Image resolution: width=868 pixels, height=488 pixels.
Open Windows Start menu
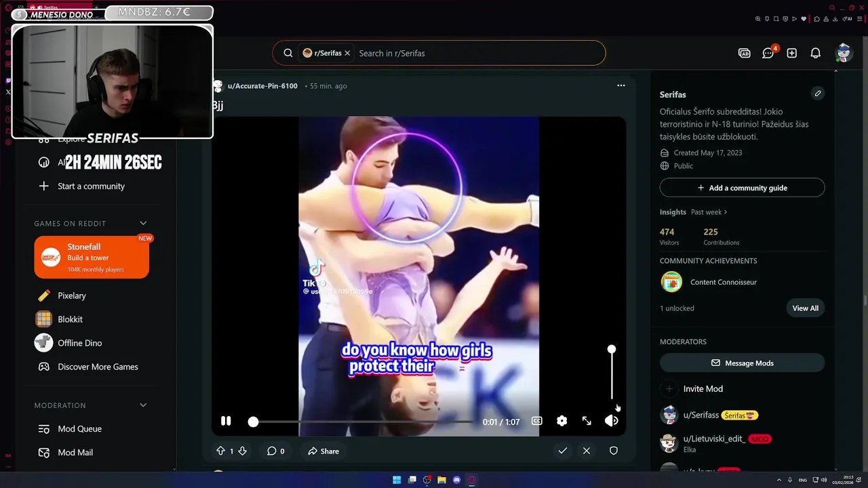(x=397, y=480)
